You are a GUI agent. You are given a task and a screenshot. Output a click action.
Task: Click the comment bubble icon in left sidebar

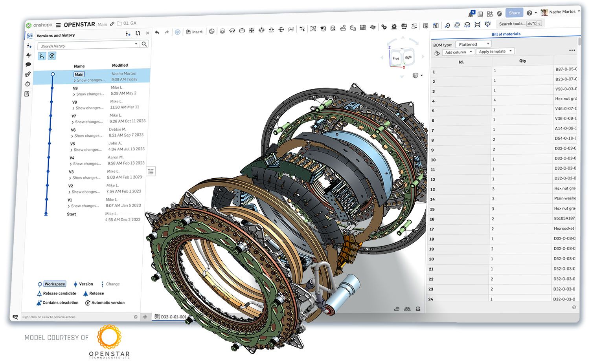[28, 64]
